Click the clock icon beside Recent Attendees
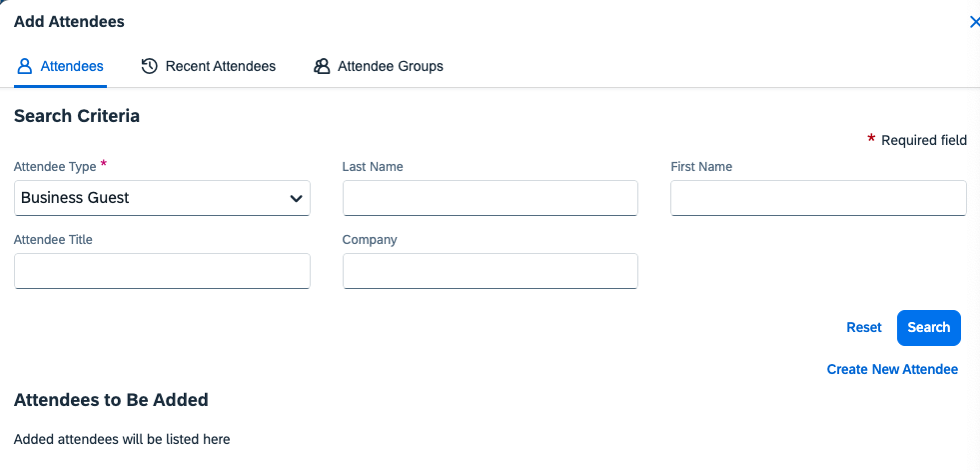The width and height of the screenshot is (980, 472). click(x=150, y=66)
